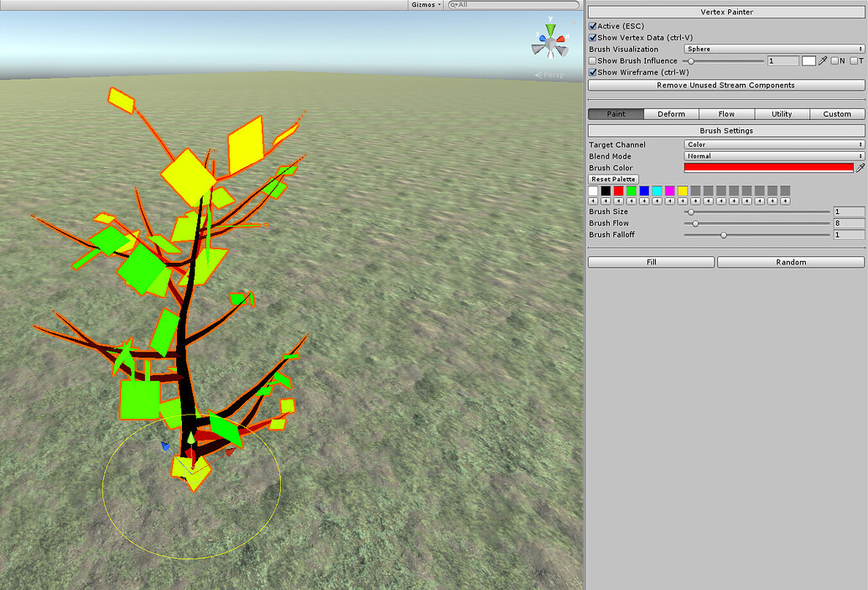Disable the Active (ESC) checkbox
Viewport: 868px width, 590px height.
coord(593,26)
